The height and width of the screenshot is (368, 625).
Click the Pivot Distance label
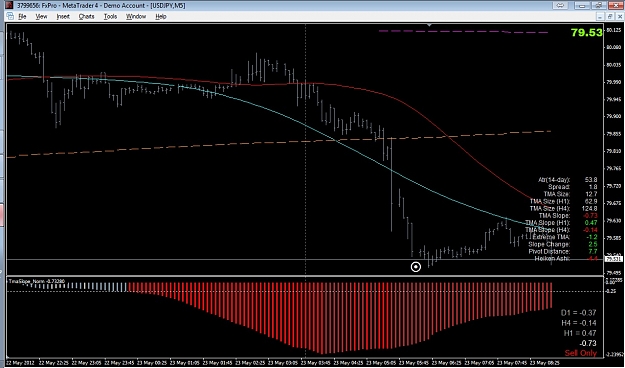pyautogui.click(x=550, y=252)
